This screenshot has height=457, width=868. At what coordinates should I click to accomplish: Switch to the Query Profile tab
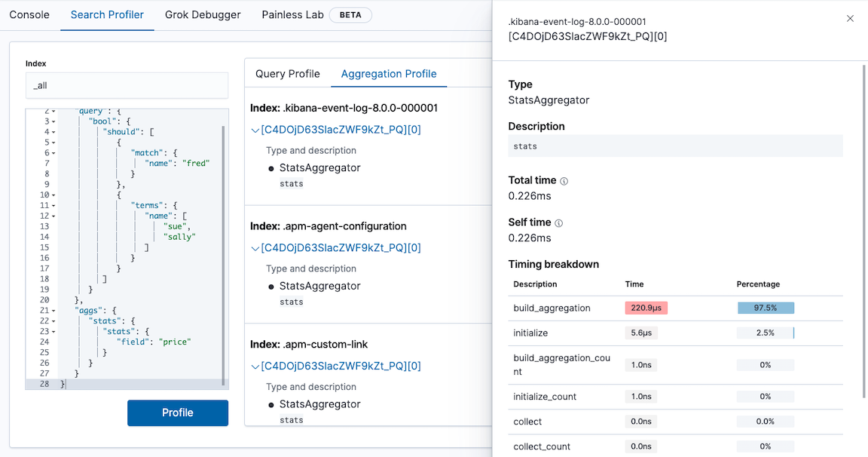(x=287, y=74)
